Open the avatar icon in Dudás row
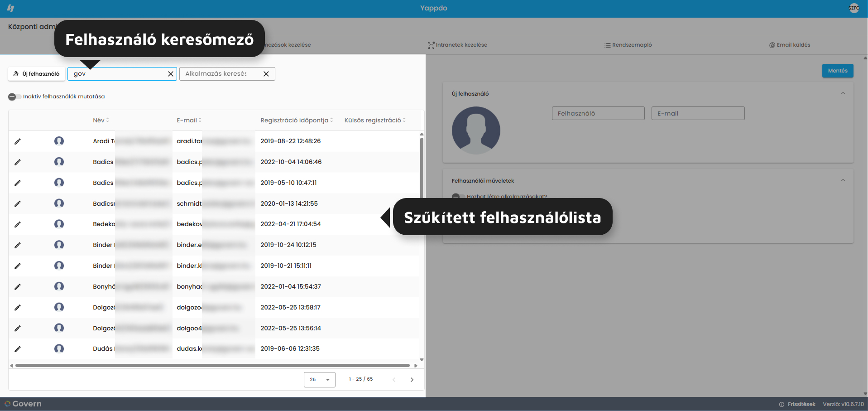The height and width of the screenshot is (411, 868). pyautogui.click(x=59, y=348)
